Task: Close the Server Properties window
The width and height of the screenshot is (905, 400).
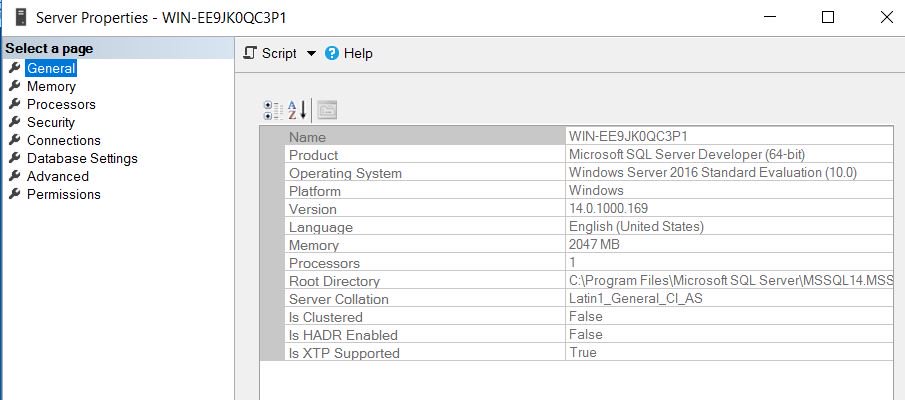Action: coord(887,17)
